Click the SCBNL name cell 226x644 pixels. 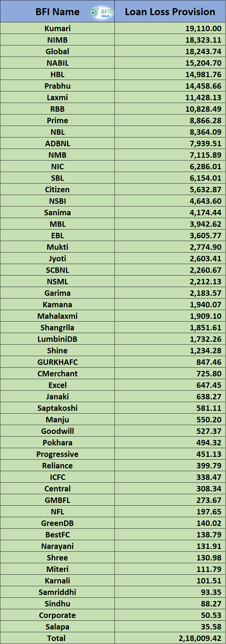pos(57,270)
